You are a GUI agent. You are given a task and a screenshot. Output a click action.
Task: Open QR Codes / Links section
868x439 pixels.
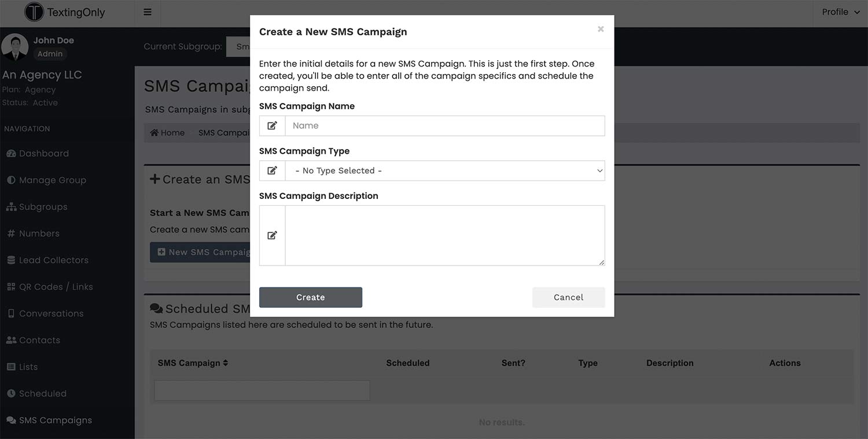(11, 286)
